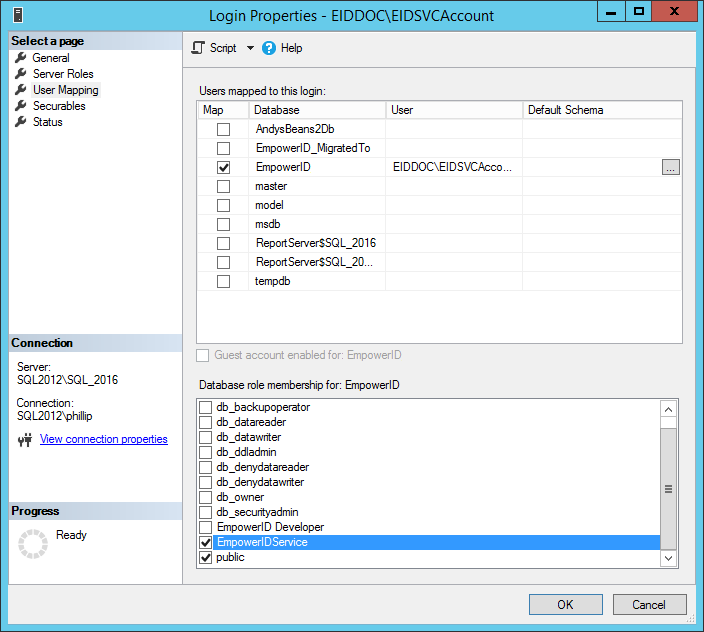Select the EmpowerIDService role name

pos(262,542)
